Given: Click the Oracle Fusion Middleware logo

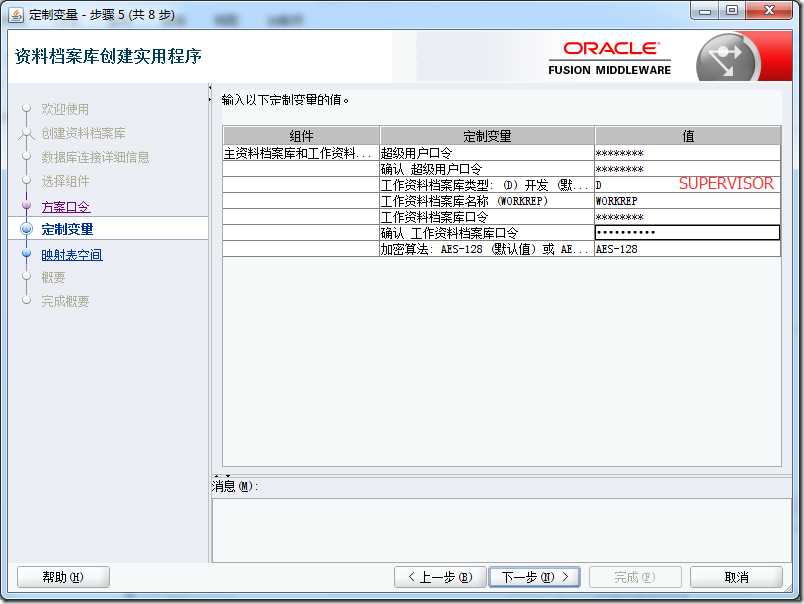Looking at the screenshot, I should coord(609,58).
